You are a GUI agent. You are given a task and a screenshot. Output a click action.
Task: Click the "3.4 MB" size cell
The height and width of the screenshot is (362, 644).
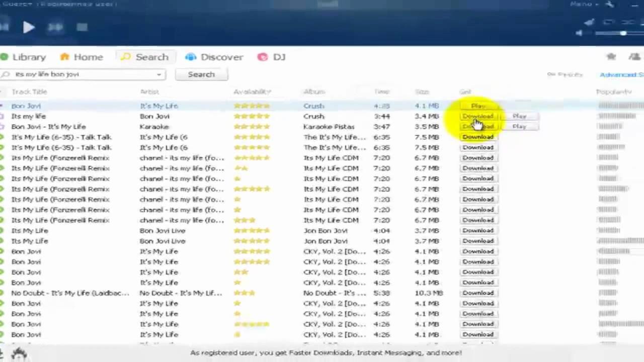(x=427, y=116)
